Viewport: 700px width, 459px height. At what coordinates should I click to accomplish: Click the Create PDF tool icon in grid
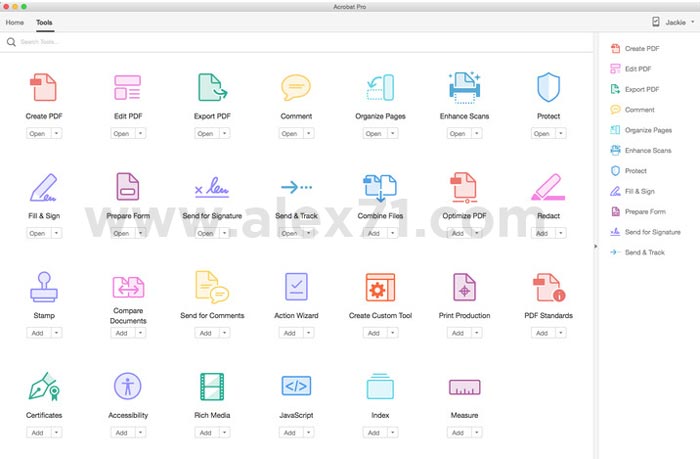pyautogui.click(x=43, y=87)
